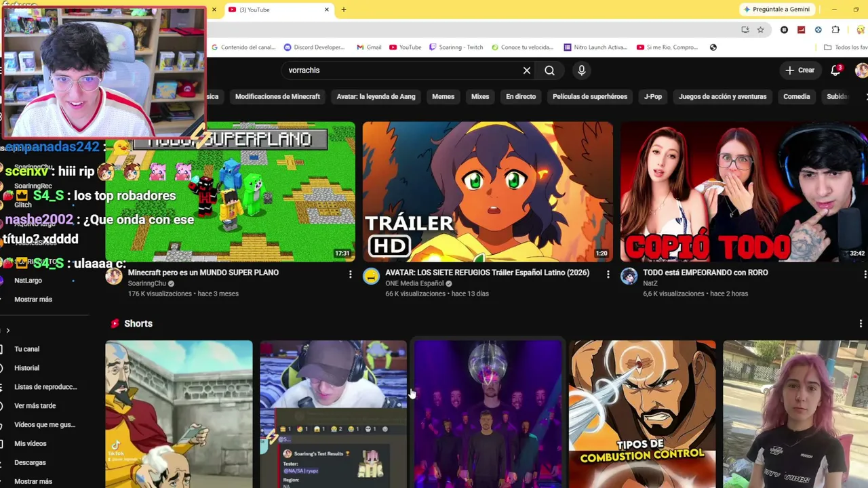
Task: Open the Chrome extensions puzzle icon
Action: tap(835, 30)
